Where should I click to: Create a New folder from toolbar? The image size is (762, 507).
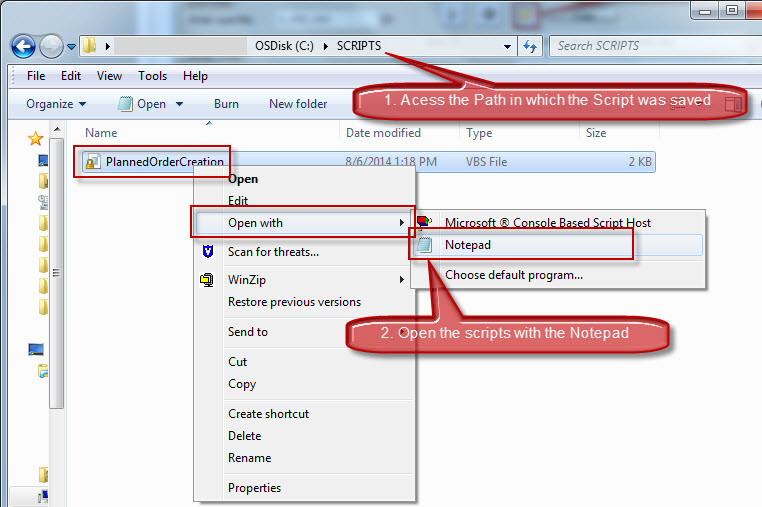pos(298,104)
